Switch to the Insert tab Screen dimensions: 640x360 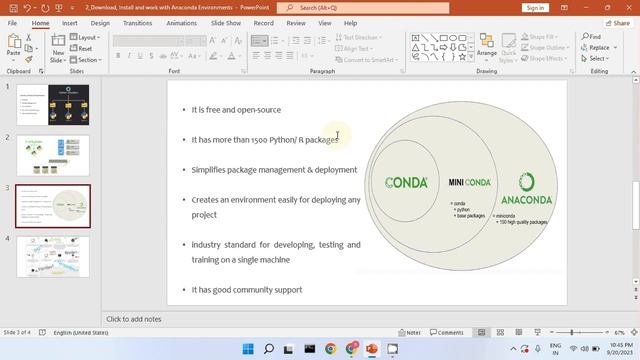[70, 23]
